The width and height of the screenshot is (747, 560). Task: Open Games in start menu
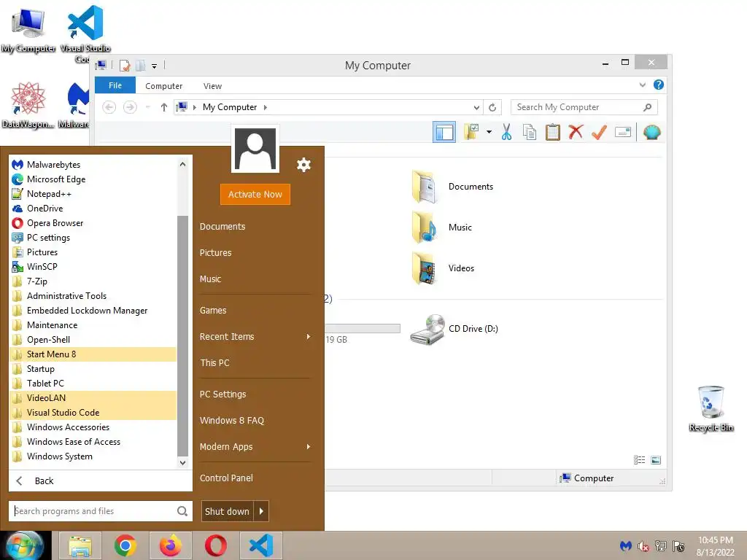213,311
